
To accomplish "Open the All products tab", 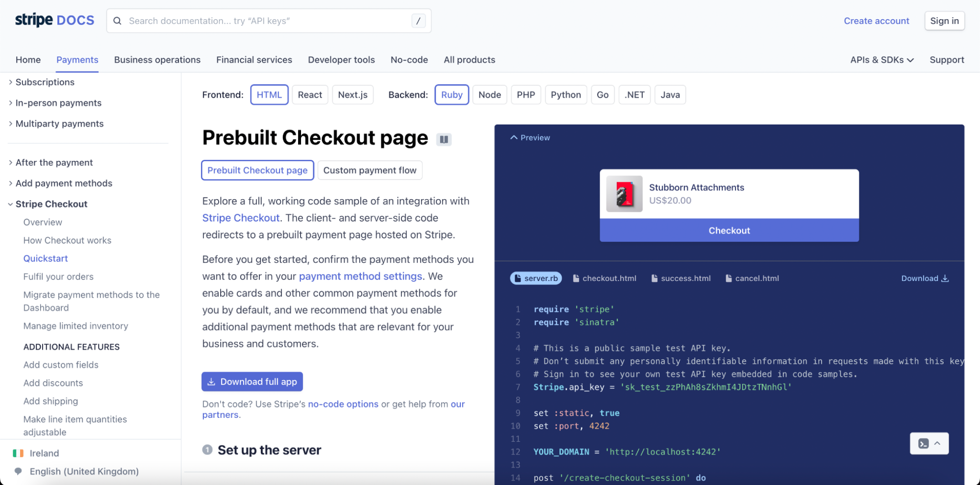I will pos(469,60).
